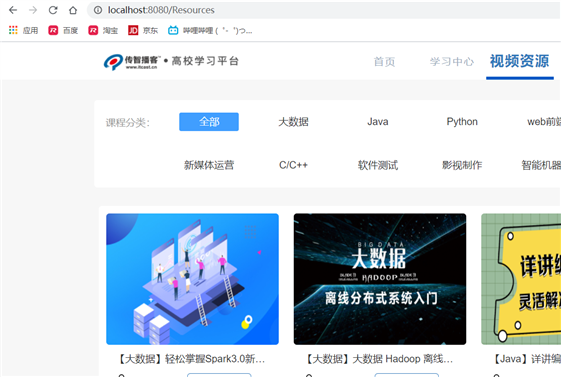
Task: Filter courses by 影视制作 category
Action: [x=462, y=165]
